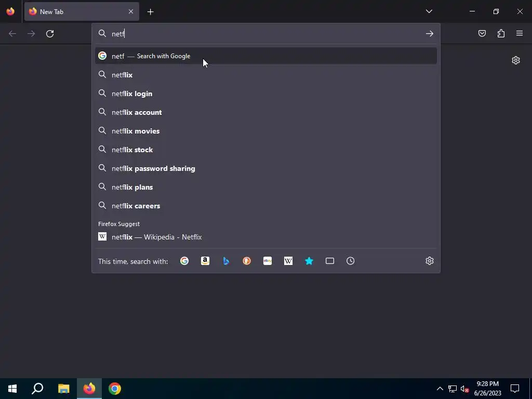Open 'netflix — Wikipedia - Netflix' suggestion
Image resolution: width=532 pixels, height=399 pixels.
coord(265,237)
